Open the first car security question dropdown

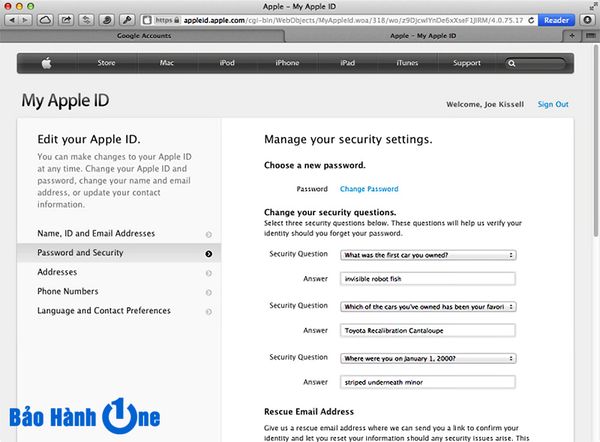click(427, 254)
